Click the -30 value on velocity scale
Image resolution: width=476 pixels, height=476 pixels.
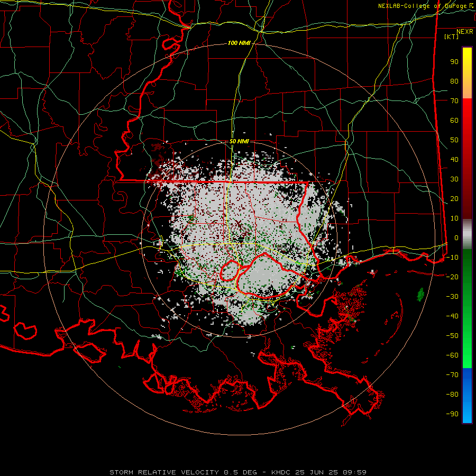[x=452, y=297]
